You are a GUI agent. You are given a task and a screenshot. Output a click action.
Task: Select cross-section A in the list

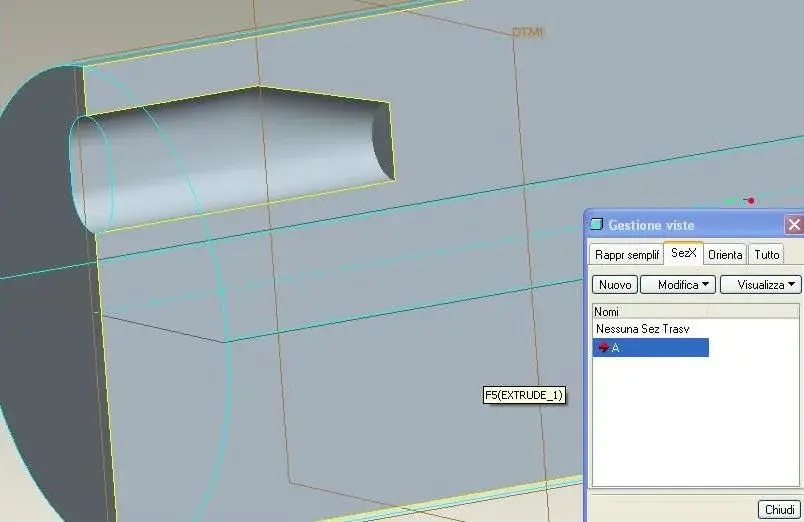(651, 347)
